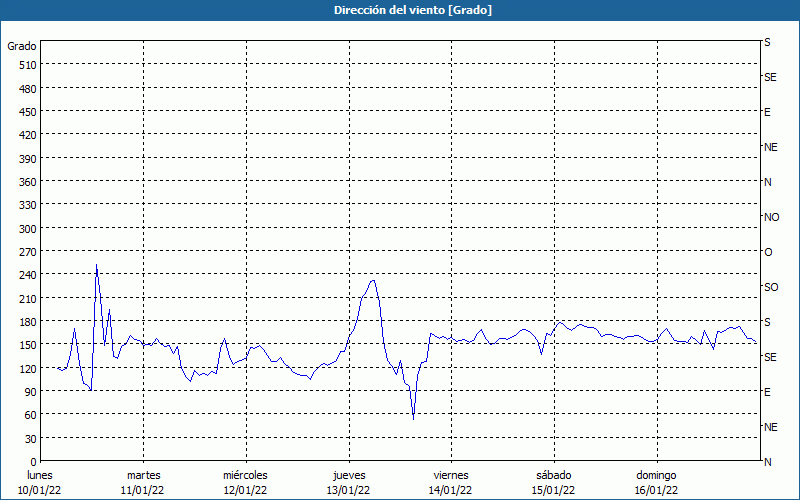Click the curve peak near 232 on jueves
The height and width of the screenshot is (500, 800).
point(373,280)
